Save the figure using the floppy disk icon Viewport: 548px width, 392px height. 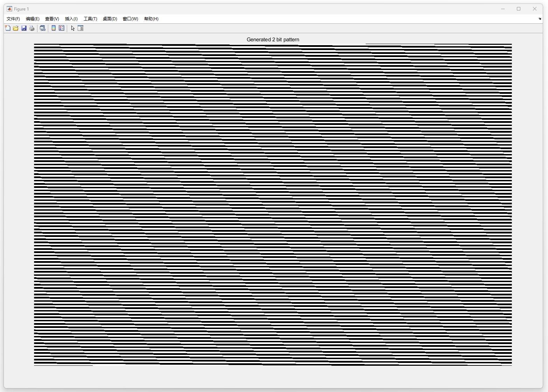tap(24, 28)
